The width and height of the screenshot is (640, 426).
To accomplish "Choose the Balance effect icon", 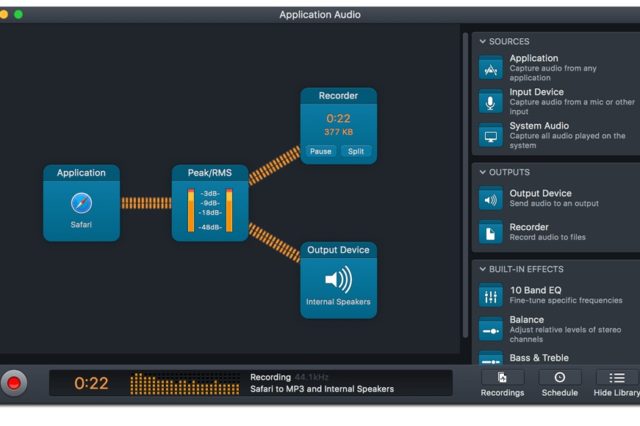I will pos(491,328).
